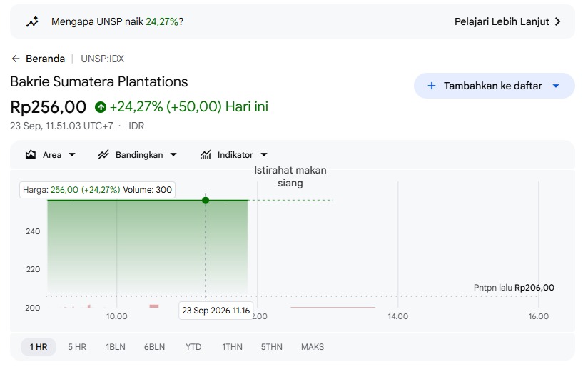Viewport: 588px width, 377px height.
Task: Open the Tambahkan ke daftar dropdown caret
Action: tap(556, 86)
